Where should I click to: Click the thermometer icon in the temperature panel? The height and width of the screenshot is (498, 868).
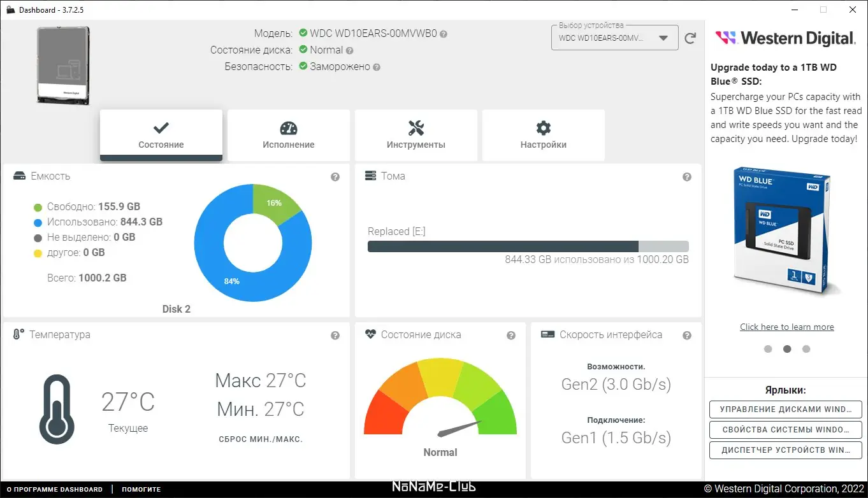(58, 409)
